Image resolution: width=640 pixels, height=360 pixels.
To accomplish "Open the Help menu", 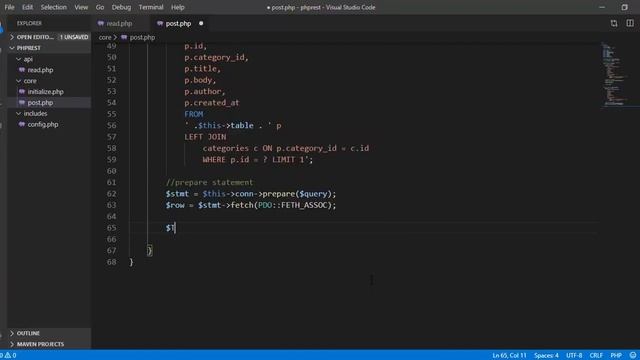I will pos(178,7).
